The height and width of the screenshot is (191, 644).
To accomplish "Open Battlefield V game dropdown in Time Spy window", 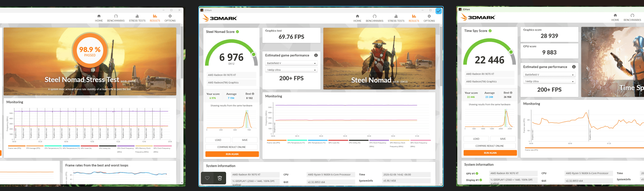I will 549,75.
